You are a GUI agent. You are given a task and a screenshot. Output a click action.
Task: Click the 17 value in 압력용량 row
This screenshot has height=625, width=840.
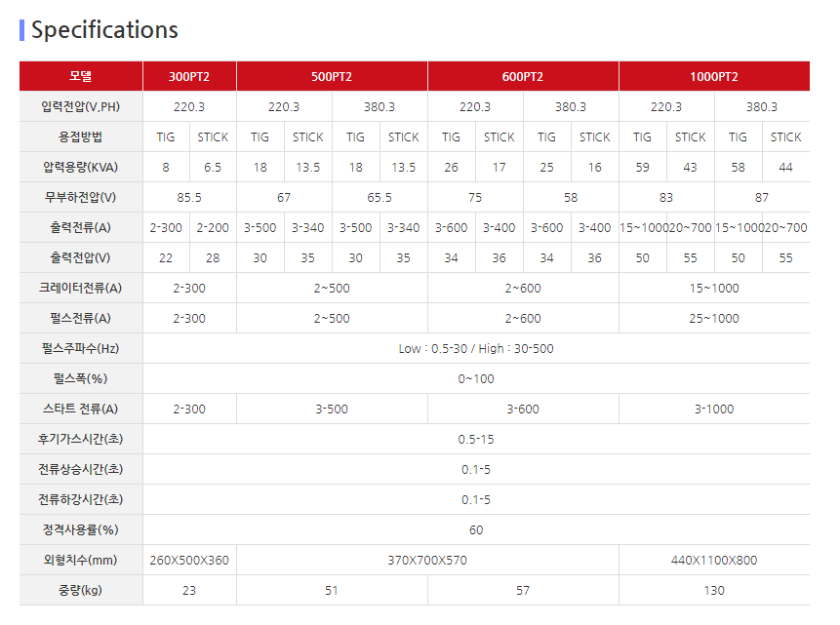click(500, 168)
